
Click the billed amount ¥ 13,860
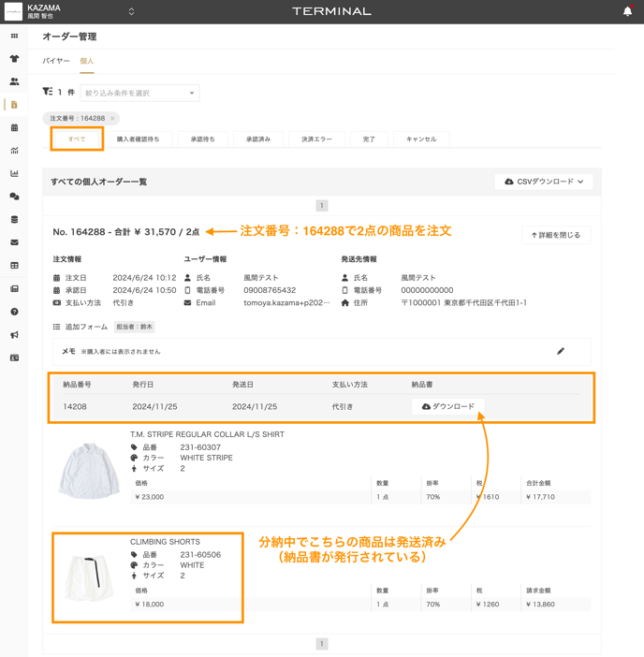point(540,605)
